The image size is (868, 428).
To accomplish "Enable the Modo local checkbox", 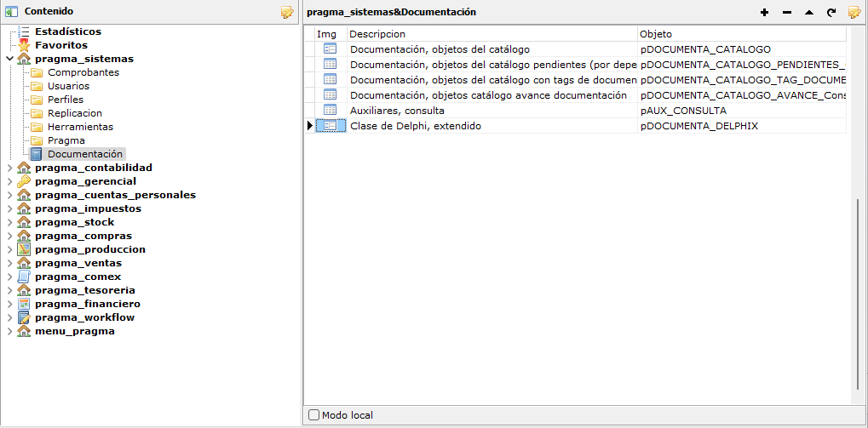I will 313,414.
